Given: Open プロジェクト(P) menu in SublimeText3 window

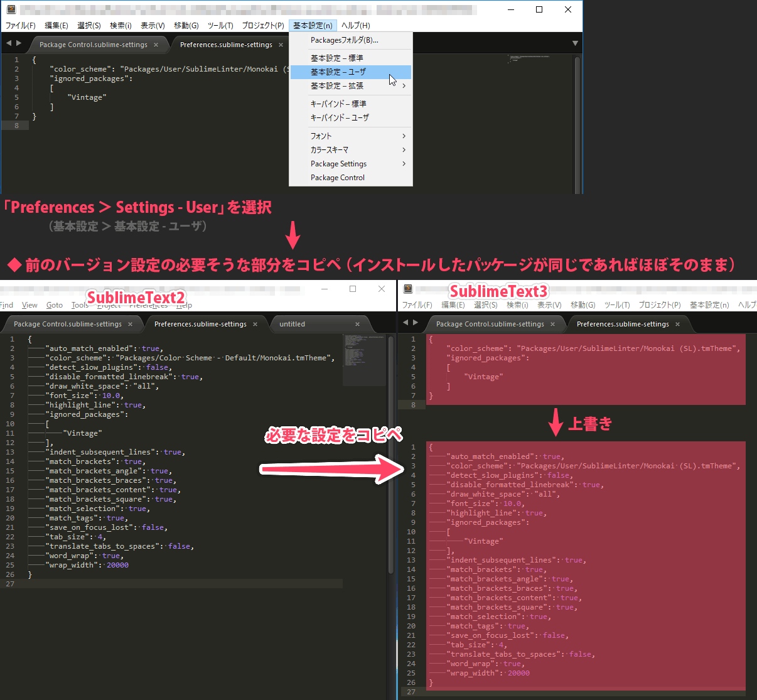Looking at the screenshot, I should point(660,305).
